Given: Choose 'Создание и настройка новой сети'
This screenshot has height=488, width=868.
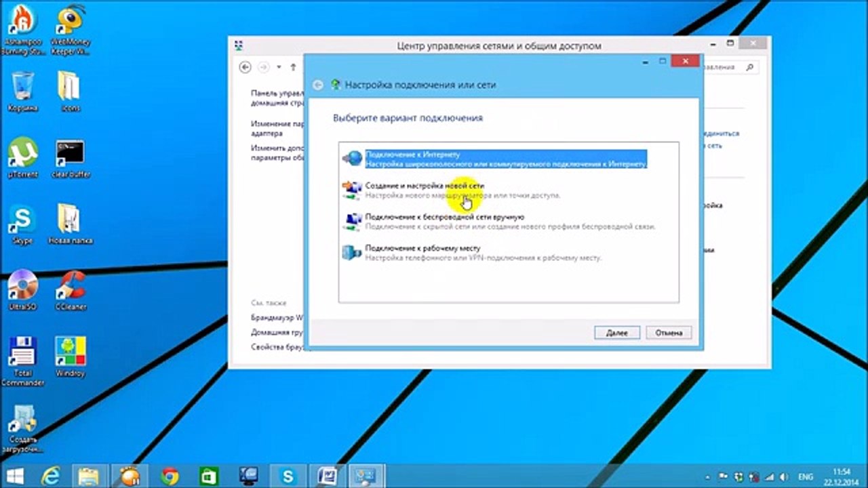Looking at the screenshot, I should tap(452, 190).
